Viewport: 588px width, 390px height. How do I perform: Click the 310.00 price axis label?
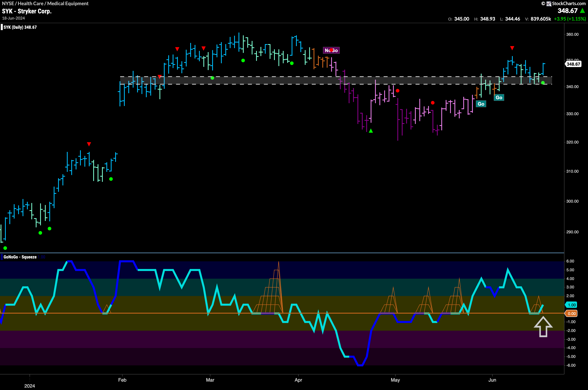click(x=572, y=171)
